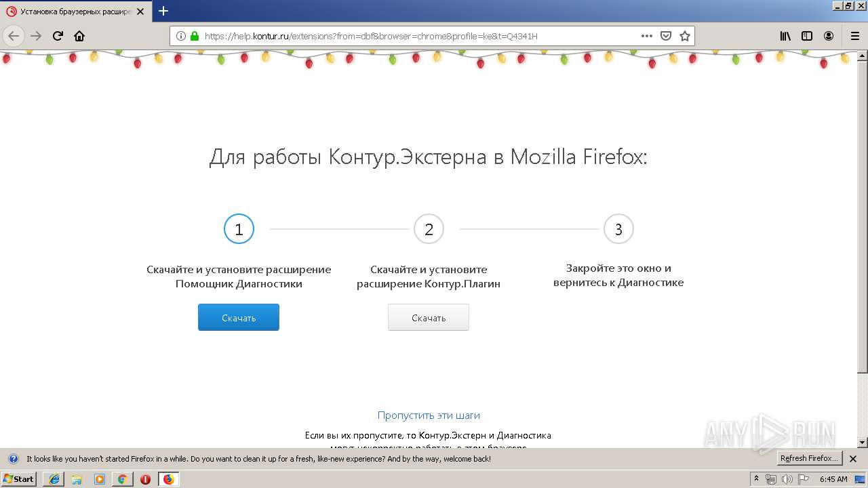868x488 pixels.
Task: Open the Firefox hamburger menu
Action: (x=854, y=36)
